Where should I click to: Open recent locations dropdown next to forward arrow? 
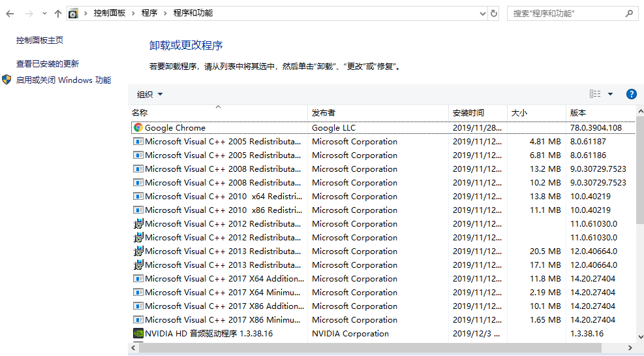[x=44, y=13]
